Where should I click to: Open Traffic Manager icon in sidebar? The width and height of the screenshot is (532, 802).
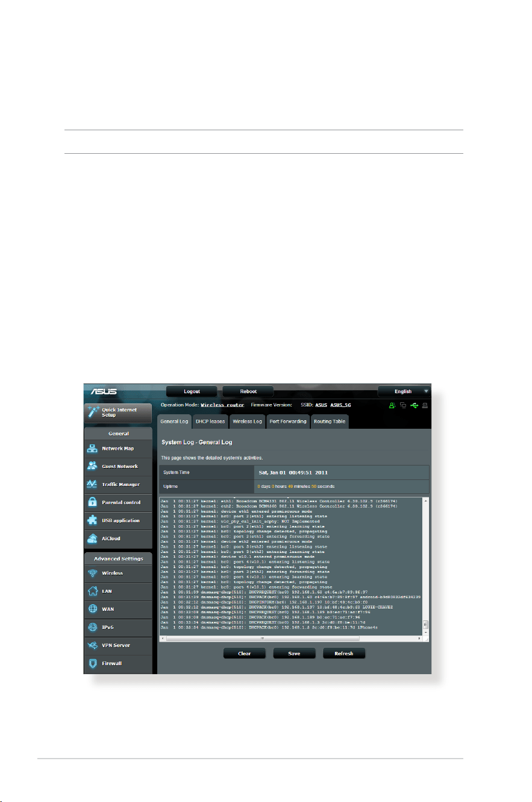click(x=93, y=484)
